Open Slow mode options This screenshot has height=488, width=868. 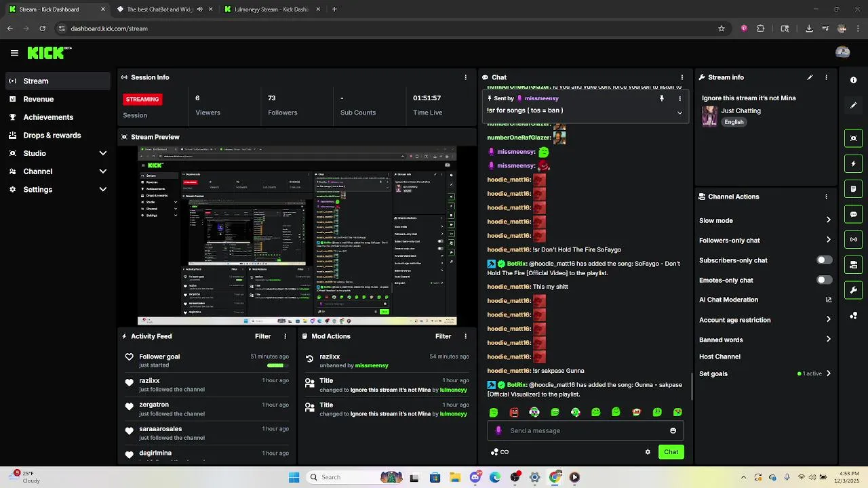tap(765, 220)
